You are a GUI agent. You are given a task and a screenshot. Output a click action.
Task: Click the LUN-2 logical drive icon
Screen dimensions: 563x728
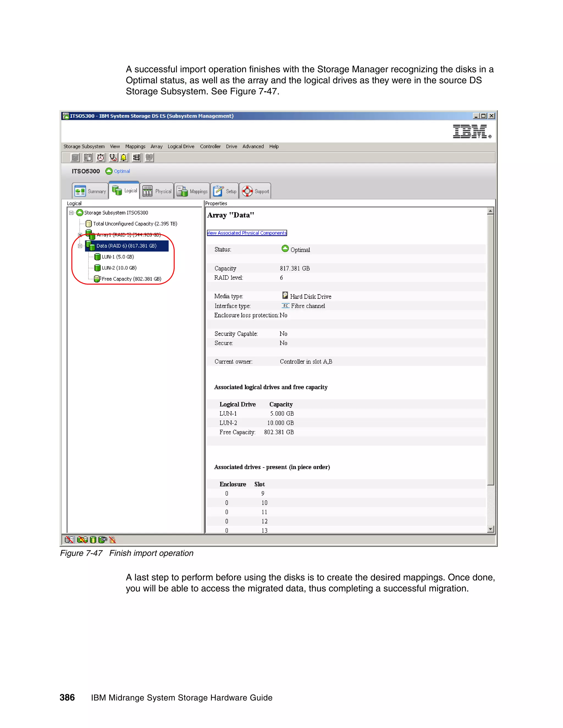pos(97,268)
